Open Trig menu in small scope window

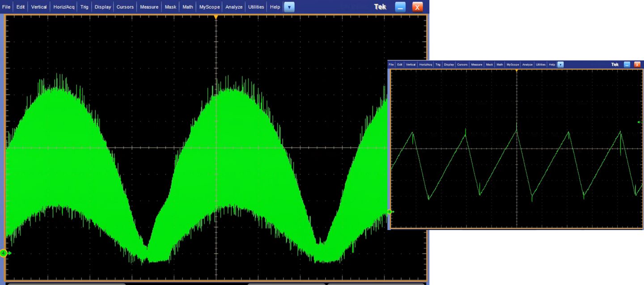[438, 64]
